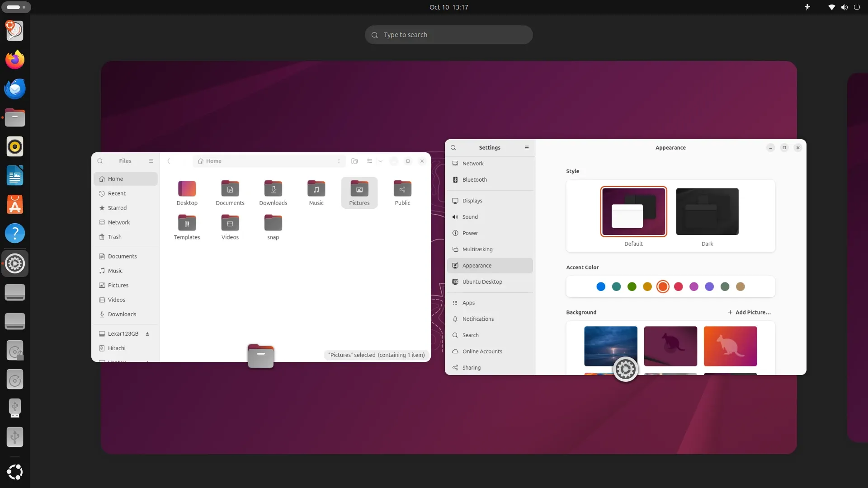Choose the blue accent color
The image size is (868, 488).
[x=601, y=286]
